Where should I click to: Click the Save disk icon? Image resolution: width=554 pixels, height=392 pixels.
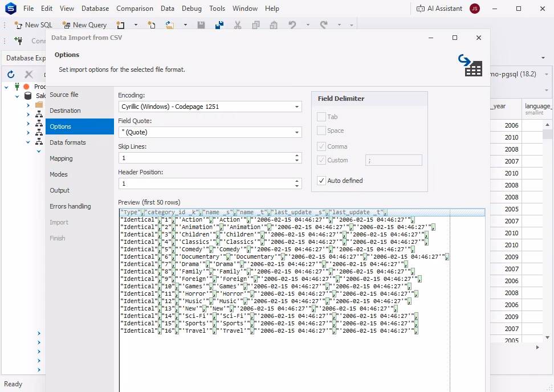201,24
